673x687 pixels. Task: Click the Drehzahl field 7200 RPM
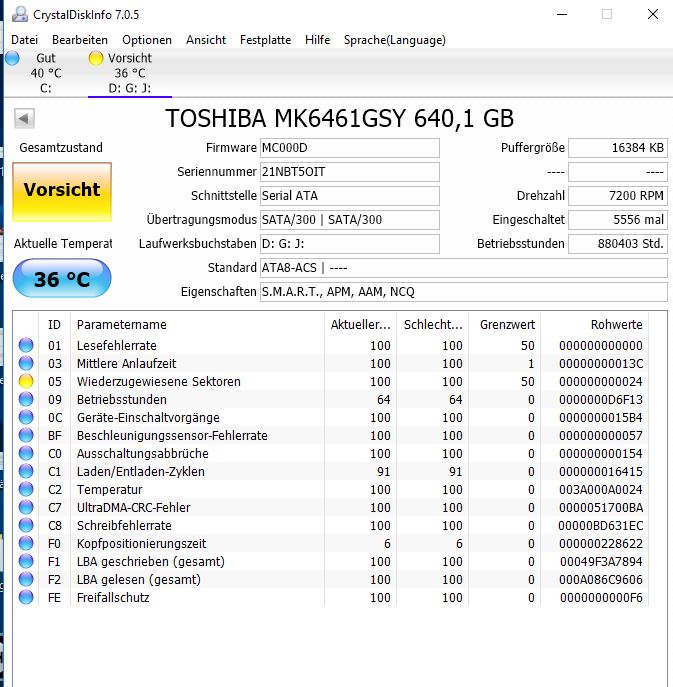618,196
